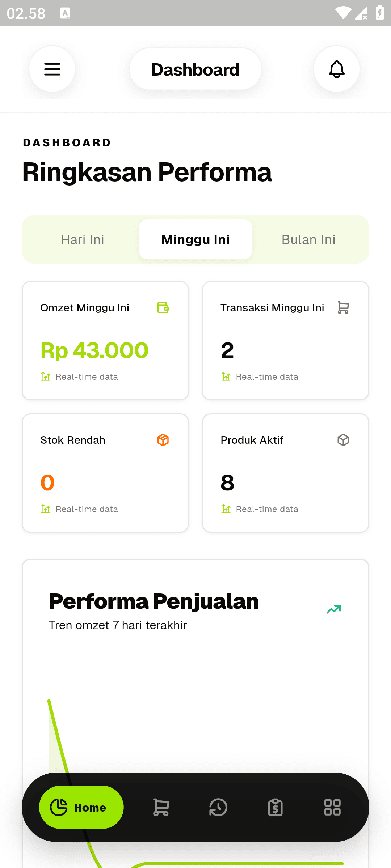Screen dimensions: 391x868
Task: Open the Produk Aktif count 8
Action: click(228, 483)
